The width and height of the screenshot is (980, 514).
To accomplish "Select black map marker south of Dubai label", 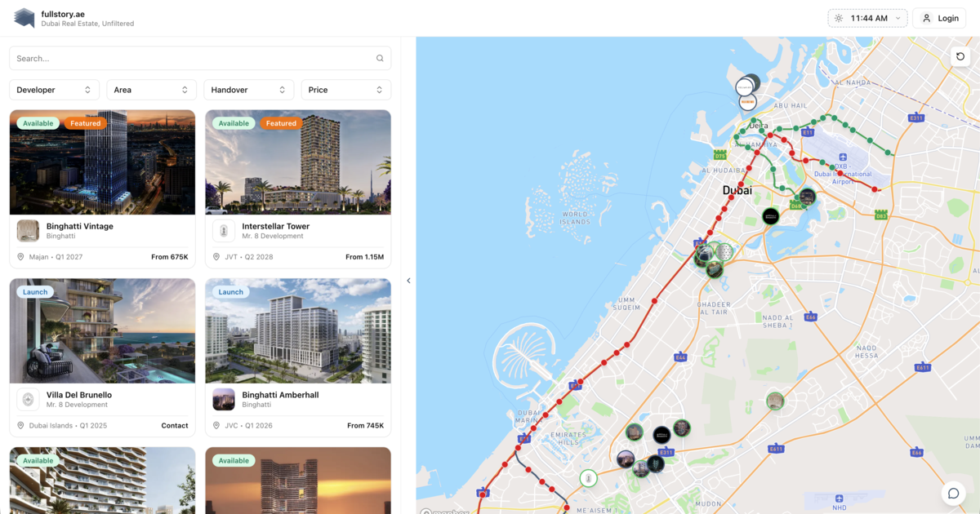I will 770,216.
